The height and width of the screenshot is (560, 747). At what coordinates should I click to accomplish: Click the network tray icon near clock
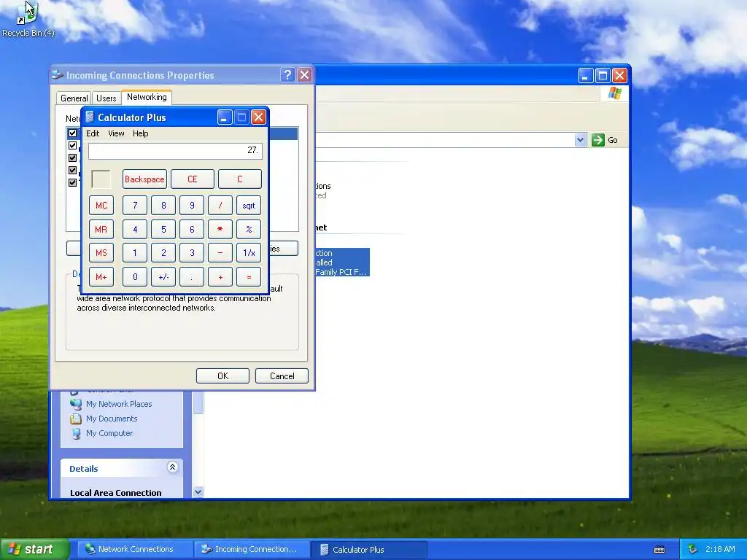tap(693, 549)
